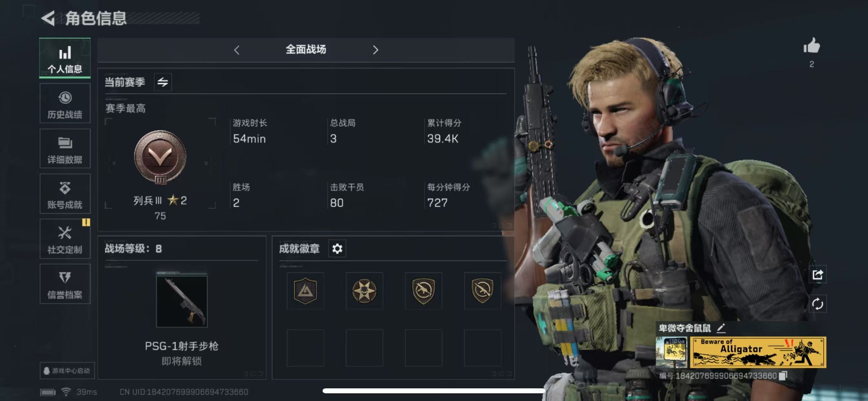Viewport: 868px width, 401px height.
Task: Give a thumbs-up like to this profile
Action: click(x=811, y=46)
